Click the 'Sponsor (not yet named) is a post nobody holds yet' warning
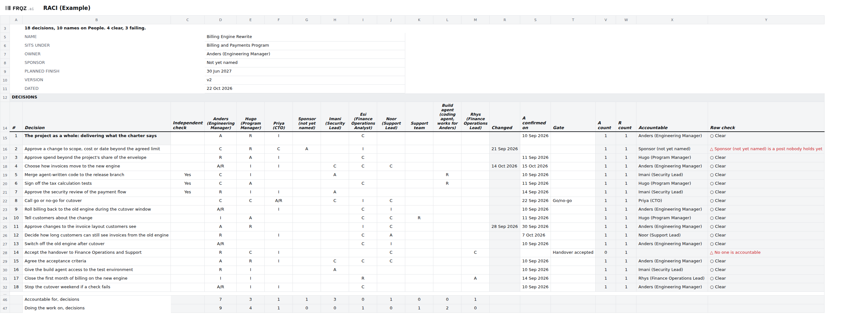This screenshot has height=318, width=868. tap(766, 149)
